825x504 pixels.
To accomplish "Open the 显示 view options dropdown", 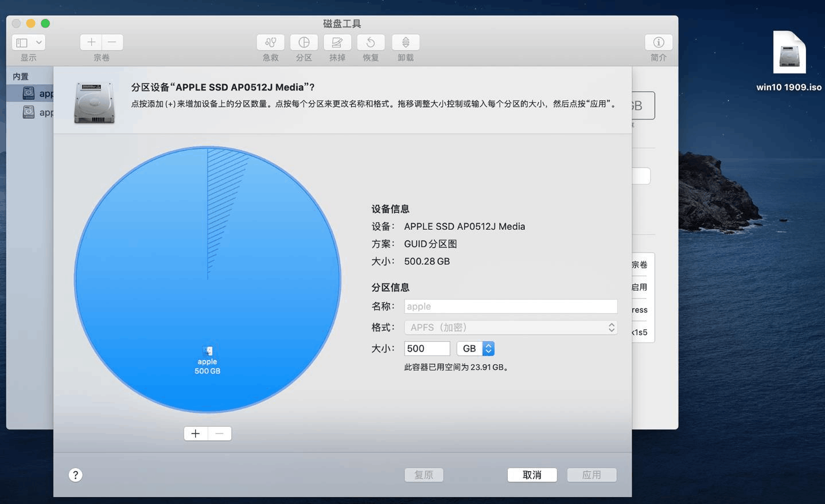I will [28, 42].
